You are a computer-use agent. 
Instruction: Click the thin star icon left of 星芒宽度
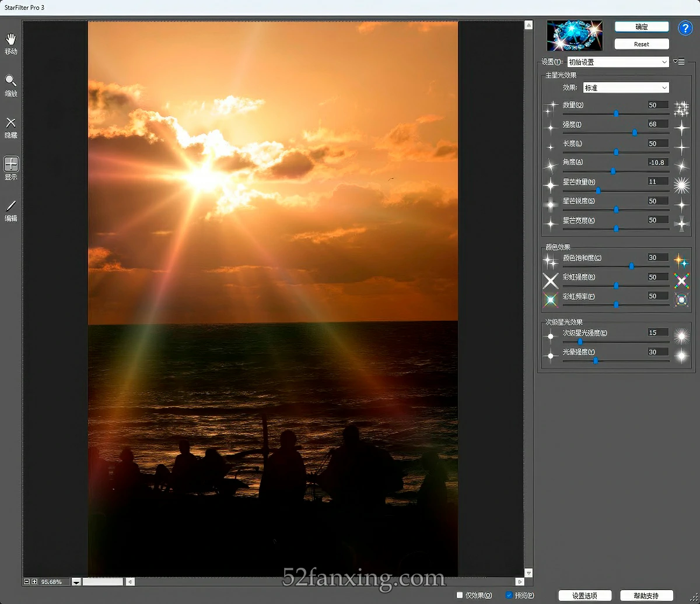[551, 224]
